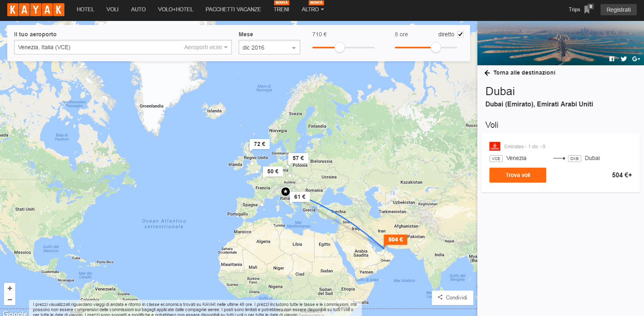Click the 504 €+ price text
This screenshot has height=316, width=644.
(x=622, y=175)
